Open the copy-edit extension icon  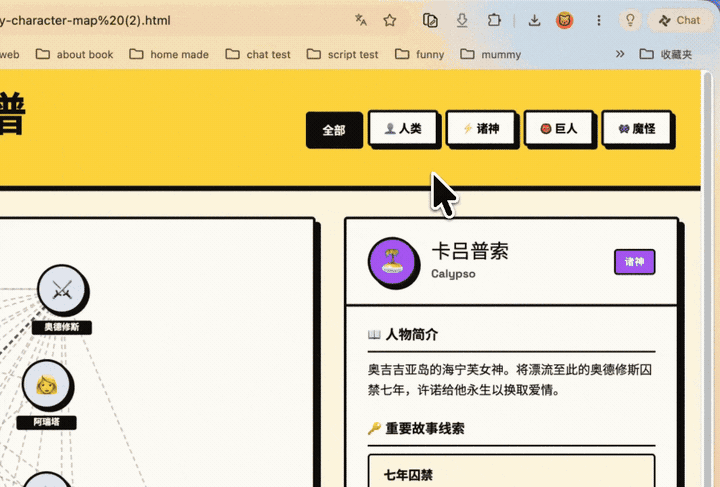pyautogui.click(x=430, y=20)
